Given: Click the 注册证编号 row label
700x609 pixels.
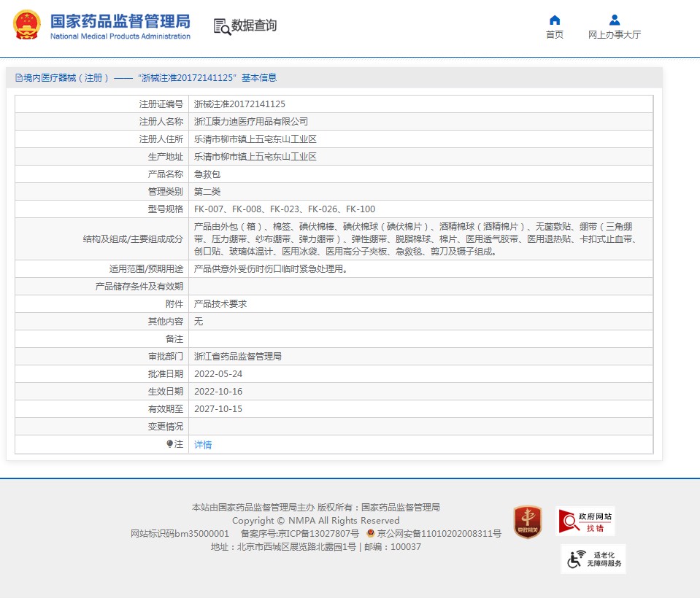Looking at the screenshot, I should tap(161, 104).
